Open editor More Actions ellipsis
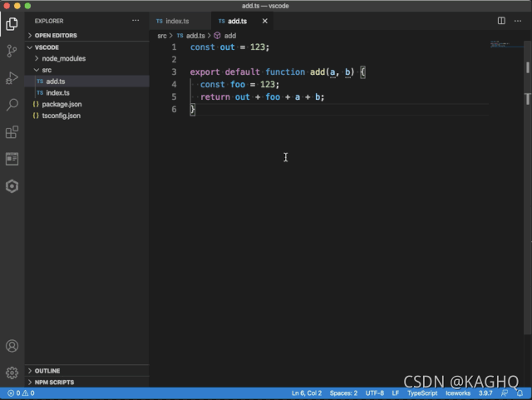 (518, 21)
